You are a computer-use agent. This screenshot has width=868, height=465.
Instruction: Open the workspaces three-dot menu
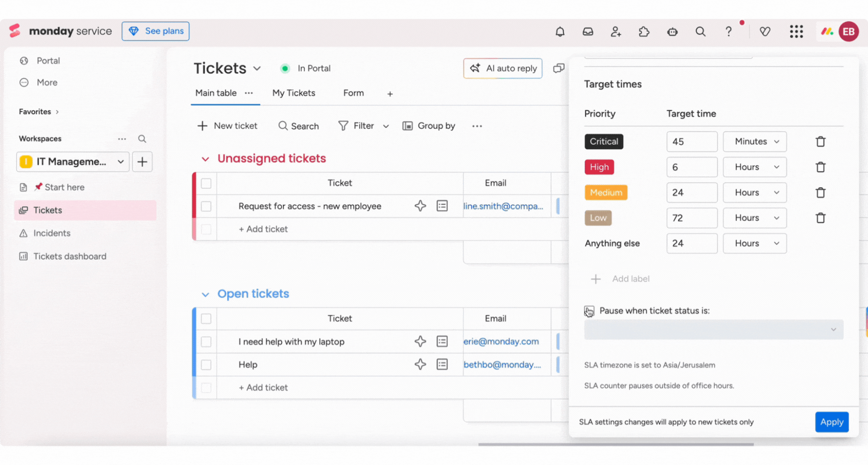coord(122,139)
